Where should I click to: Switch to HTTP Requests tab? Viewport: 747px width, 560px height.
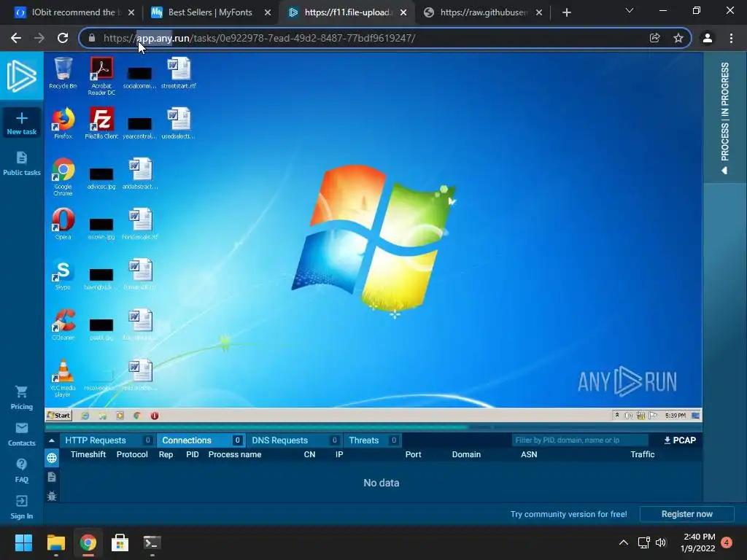[108, 440]
